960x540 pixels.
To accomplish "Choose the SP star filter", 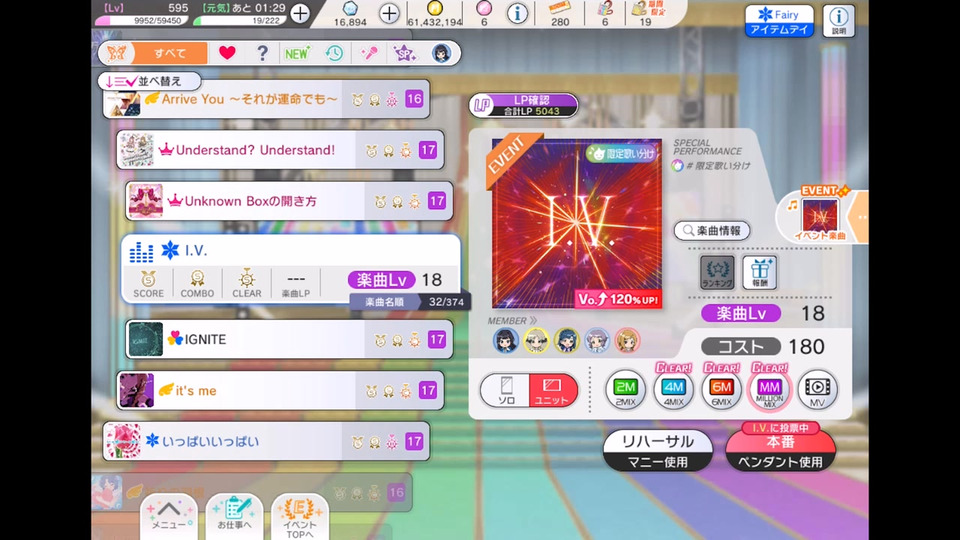I will 404,53.
